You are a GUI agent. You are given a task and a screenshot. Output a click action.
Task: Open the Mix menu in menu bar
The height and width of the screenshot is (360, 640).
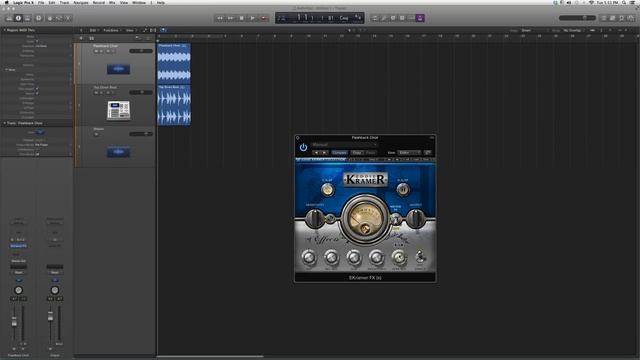point(112,2)
